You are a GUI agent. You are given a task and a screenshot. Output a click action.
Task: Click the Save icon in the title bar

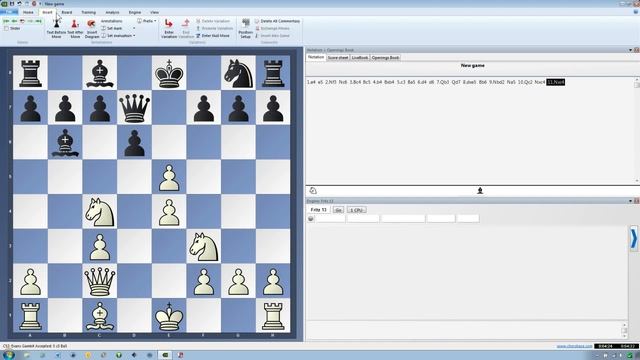coord(12,4)
